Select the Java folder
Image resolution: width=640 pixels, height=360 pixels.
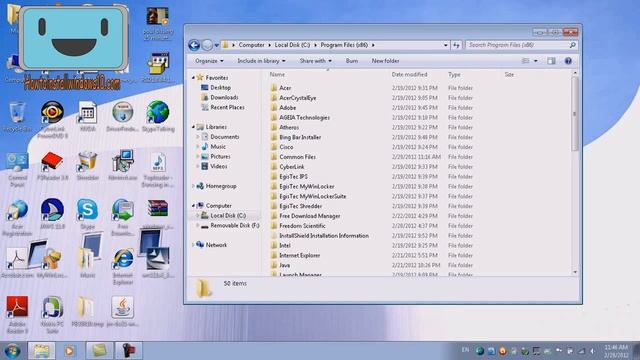[x=284, y=265]
